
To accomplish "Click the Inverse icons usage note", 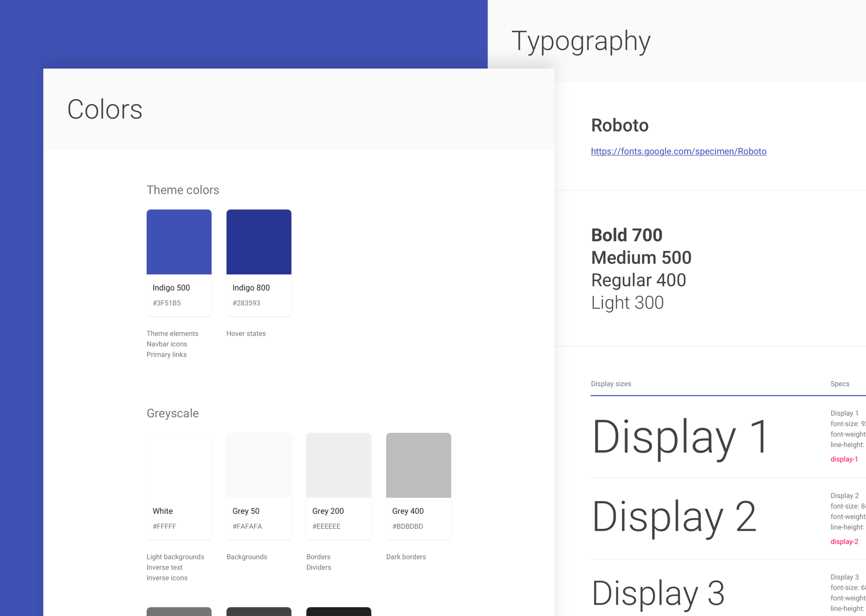I will (x=167, y=578).
